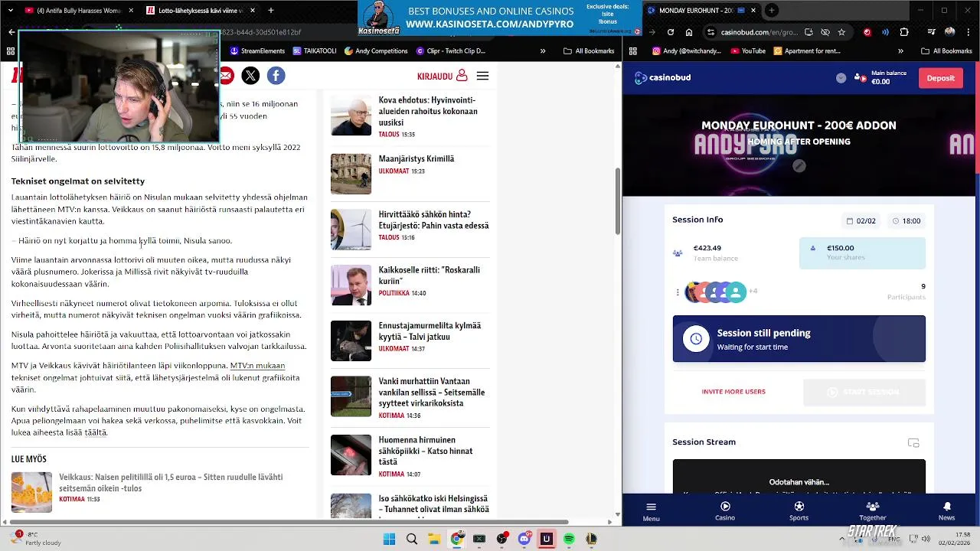This screenshot has height=551, width=980.
Task: Open StreamElements bookmark
Action: 257,51
